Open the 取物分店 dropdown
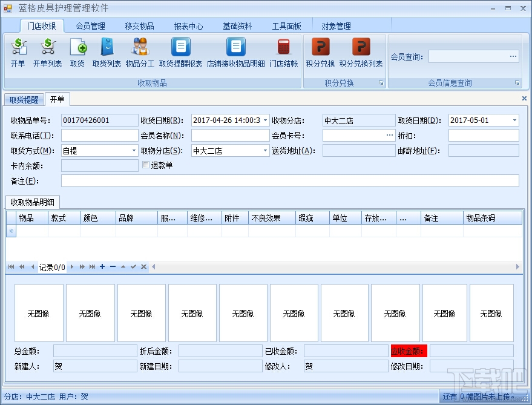The width and height of the screenshot is (532, 405). coord(265,151)
